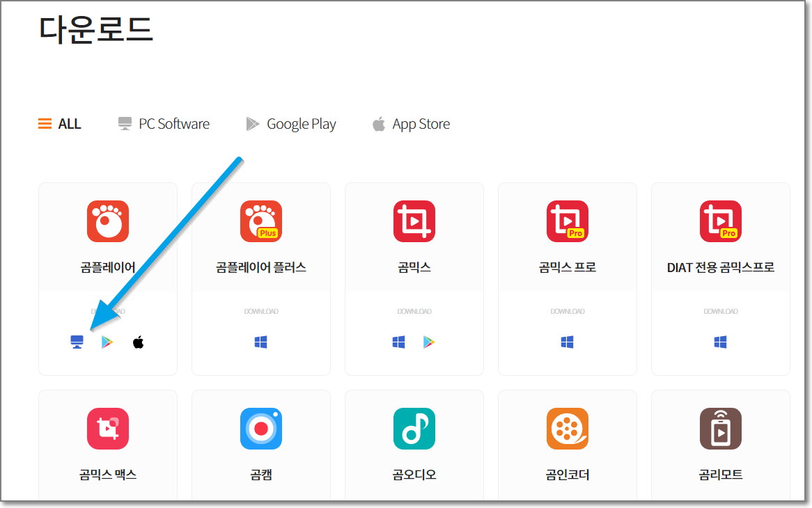Filter by PC Software tab
Viewport: 812px width, 508px height.
pos(164,124)
